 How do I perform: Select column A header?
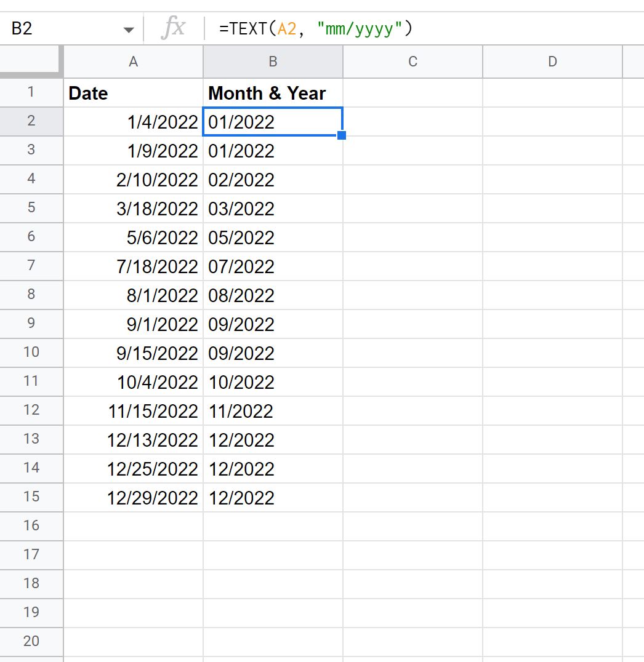click(133, 62)
